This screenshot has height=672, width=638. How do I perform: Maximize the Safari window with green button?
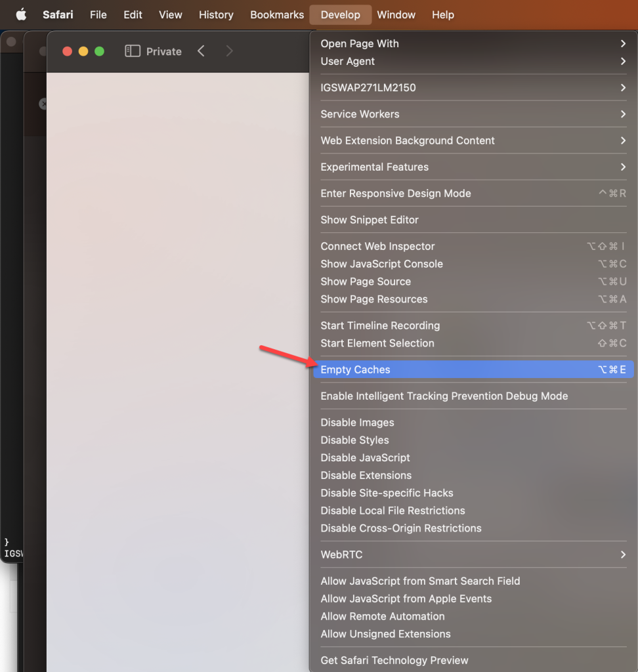[x=100, y=51]
